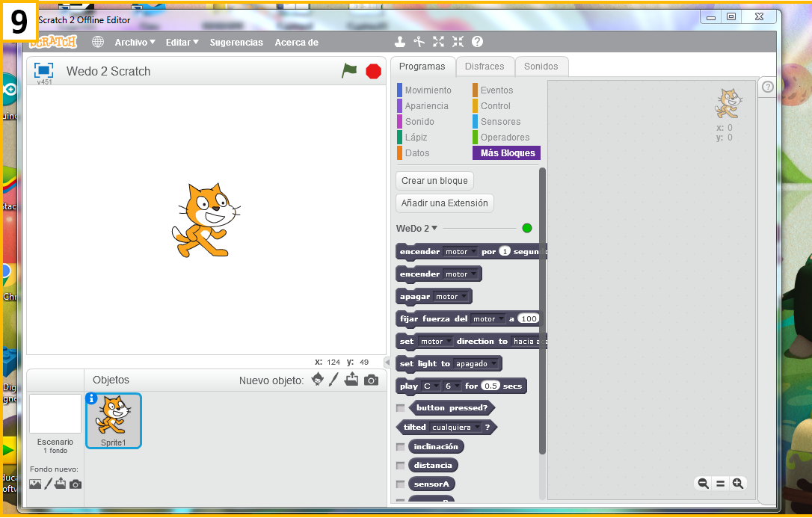Select the Grow sprite tool
The height and width of the screenshot is (518, 812).
pyautogui.click(x=439, y=41)
